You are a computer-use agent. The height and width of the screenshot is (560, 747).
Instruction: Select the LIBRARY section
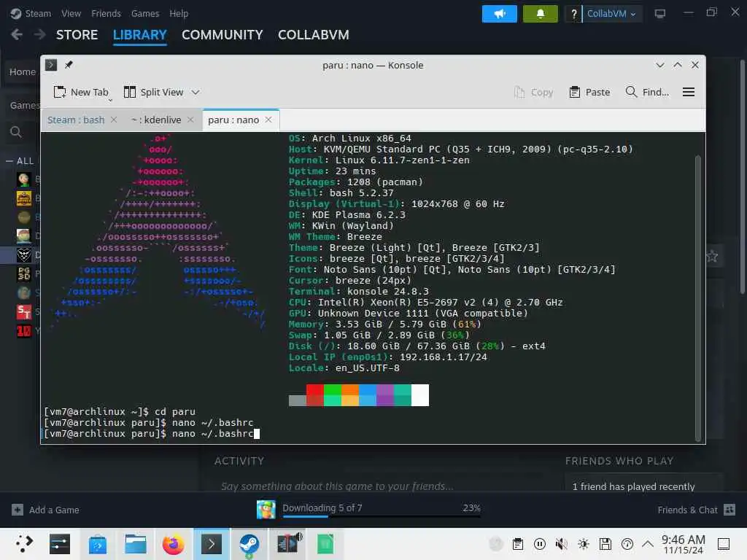[139, 35]
